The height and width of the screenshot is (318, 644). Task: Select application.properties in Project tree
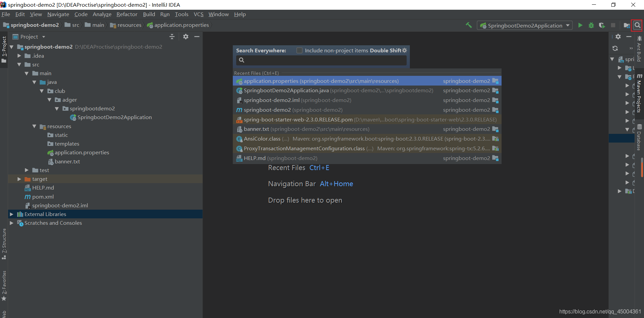coord(78,153)
